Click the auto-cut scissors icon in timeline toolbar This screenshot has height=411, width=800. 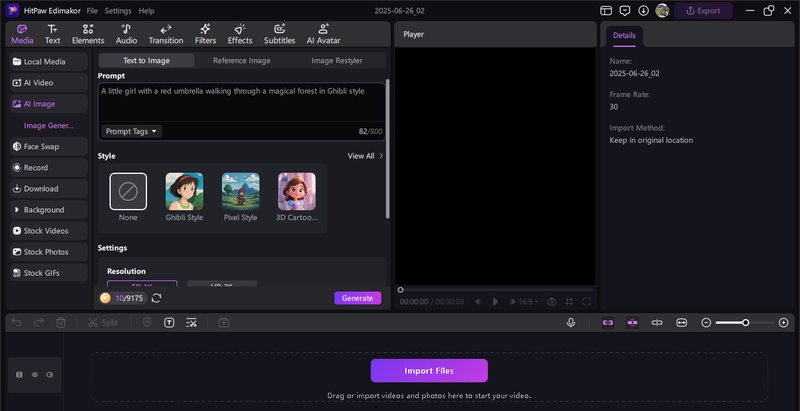(191, 323)
